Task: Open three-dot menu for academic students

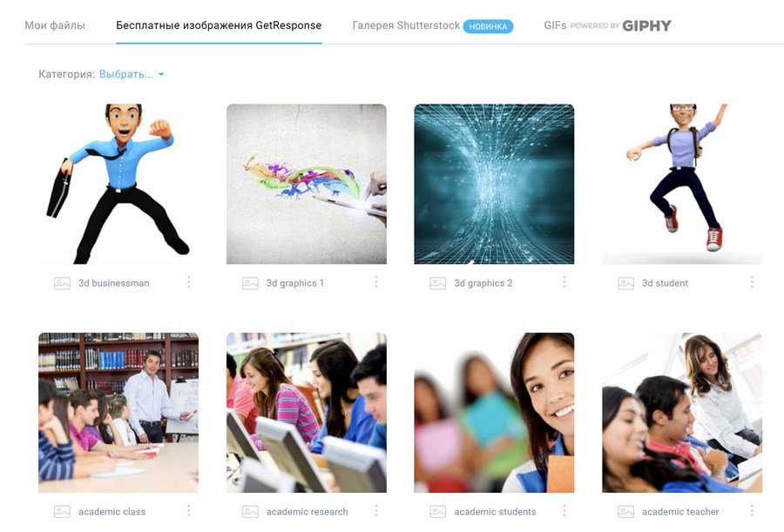Action: pyautogui.click(x=564, y=510)
